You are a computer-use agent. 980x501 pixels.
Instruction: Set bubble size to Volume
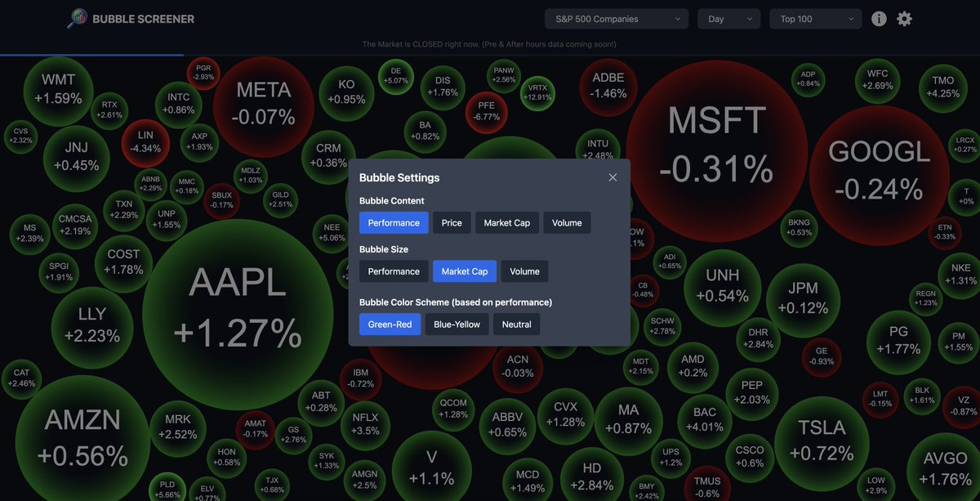coord(524,271)
